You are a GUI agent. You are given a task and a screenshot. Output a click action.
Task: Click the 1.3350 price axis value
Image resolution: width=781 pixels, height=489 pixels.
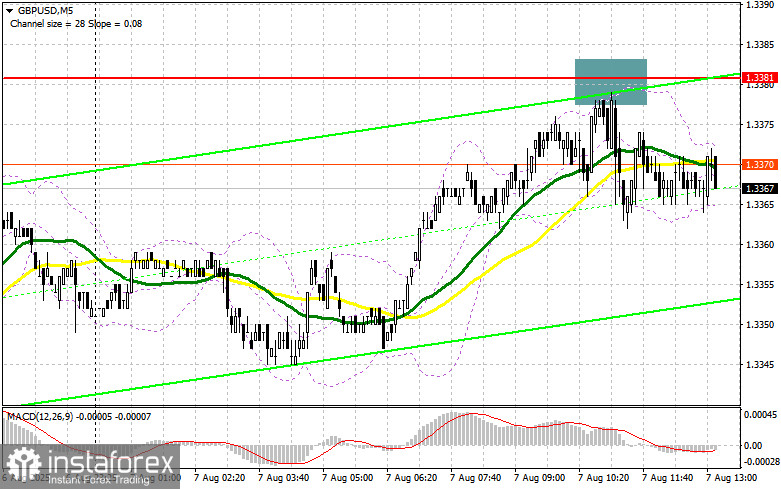point(760,325)
